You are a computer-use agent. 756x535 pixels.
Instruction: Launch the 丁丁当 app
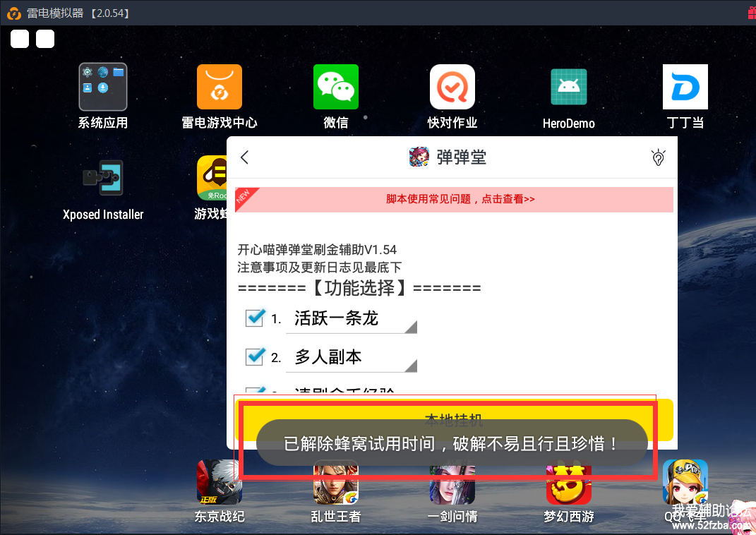685,87
